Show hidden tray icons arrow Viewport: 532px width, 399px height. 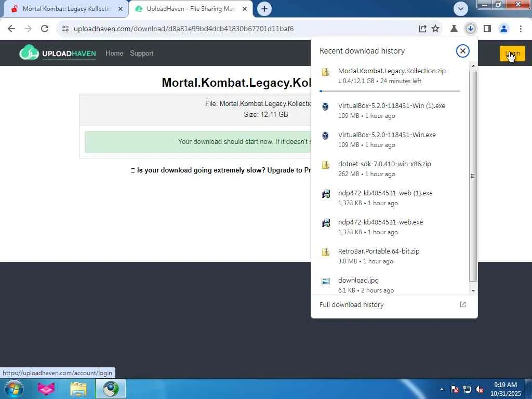click(x=442, y=389)
